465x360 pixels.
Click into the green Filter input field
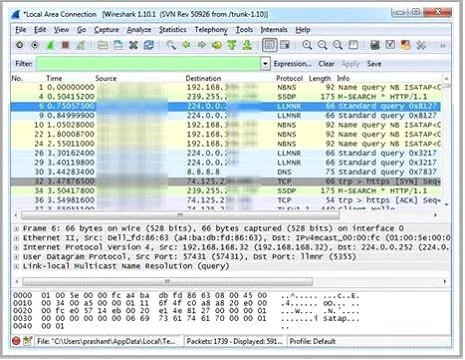[x=148, y=64]
